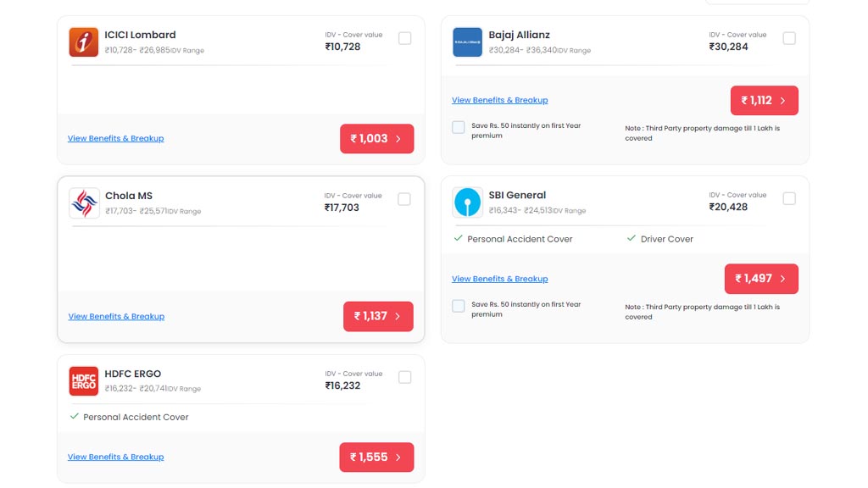The image size is (868, 488).
Task: Click the Chola MS logo icon
Action: (x=84, y=203)
